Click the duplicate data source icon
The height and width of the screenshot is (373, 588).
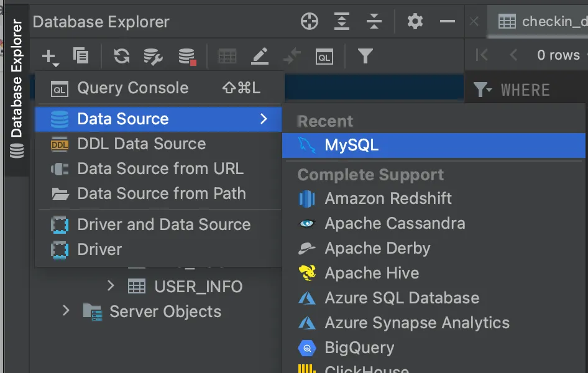point(81,57)
